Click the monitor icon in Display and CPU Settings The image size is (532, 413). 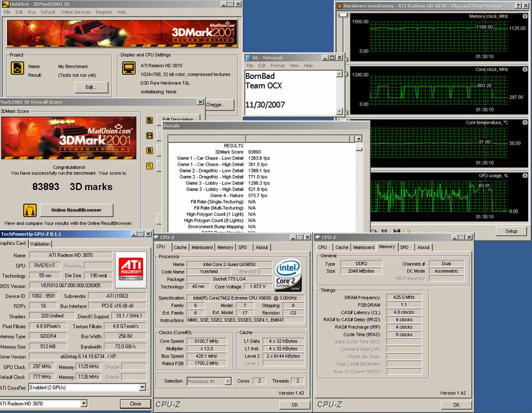(x=129, y=68)
